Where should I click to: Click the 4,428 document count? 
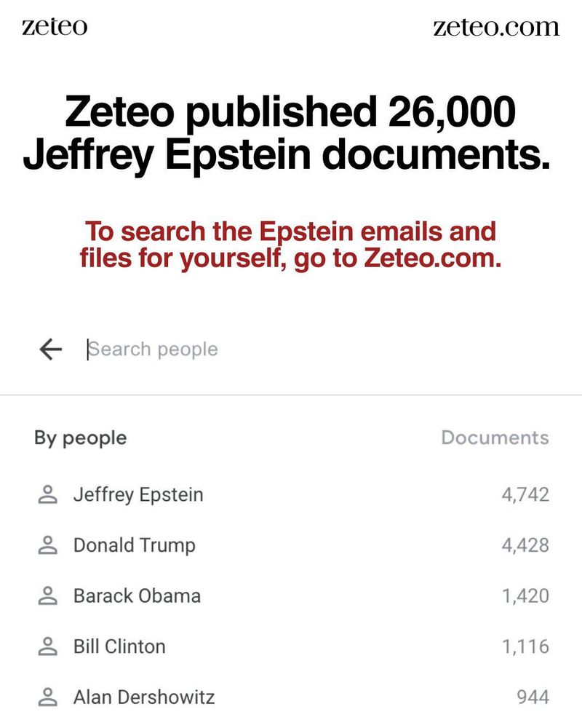525,545
